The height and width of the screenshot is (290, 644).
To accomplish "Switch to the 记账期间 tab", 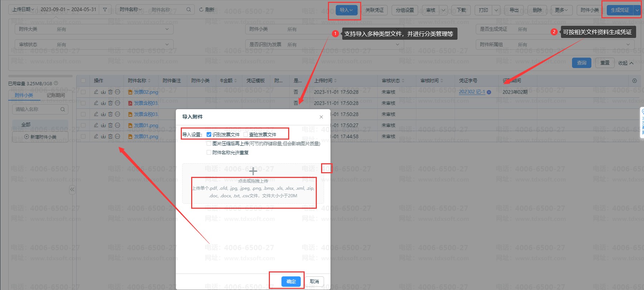I will tap(56, 95).
